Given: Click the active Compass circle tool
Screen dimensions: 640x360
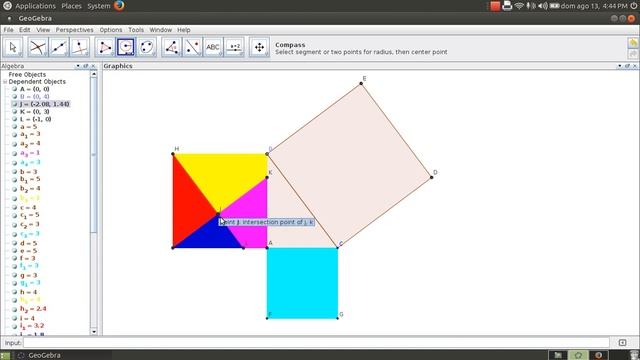Looking at the screenshot, I should coord(126,47).
